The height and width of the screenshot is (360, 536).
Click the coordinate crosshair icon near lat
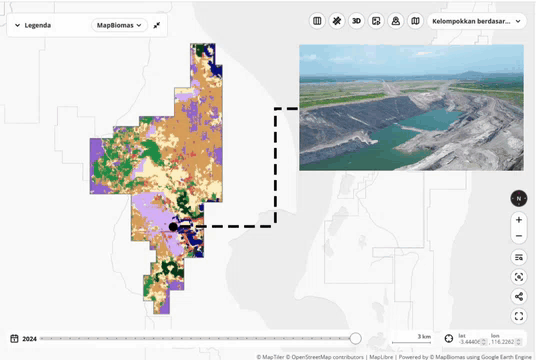449,338
